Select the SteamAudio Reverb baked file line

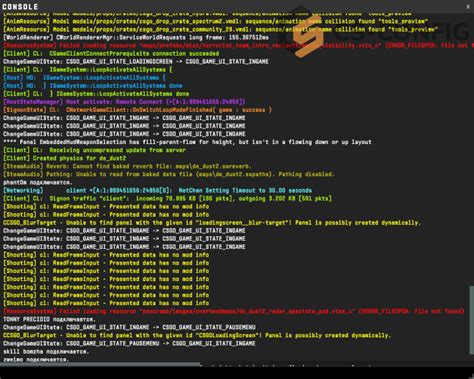pyautogui.click(x=127, y=166)
